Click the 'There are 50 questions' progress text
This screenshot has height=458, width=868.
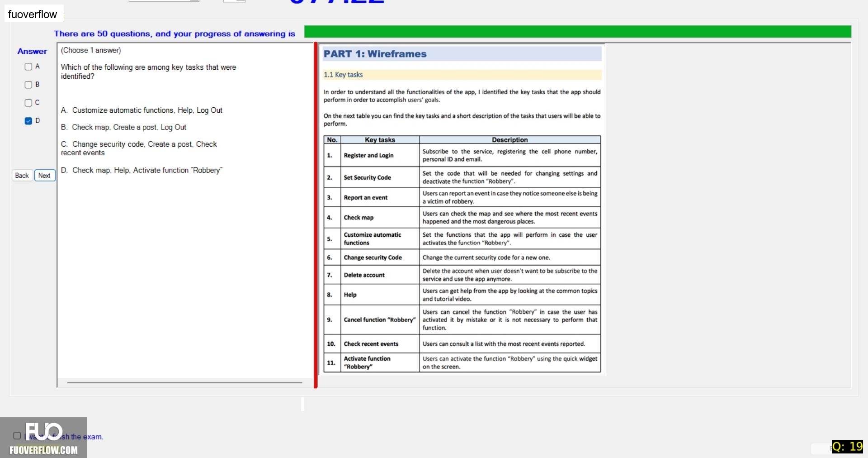point(175,33)
